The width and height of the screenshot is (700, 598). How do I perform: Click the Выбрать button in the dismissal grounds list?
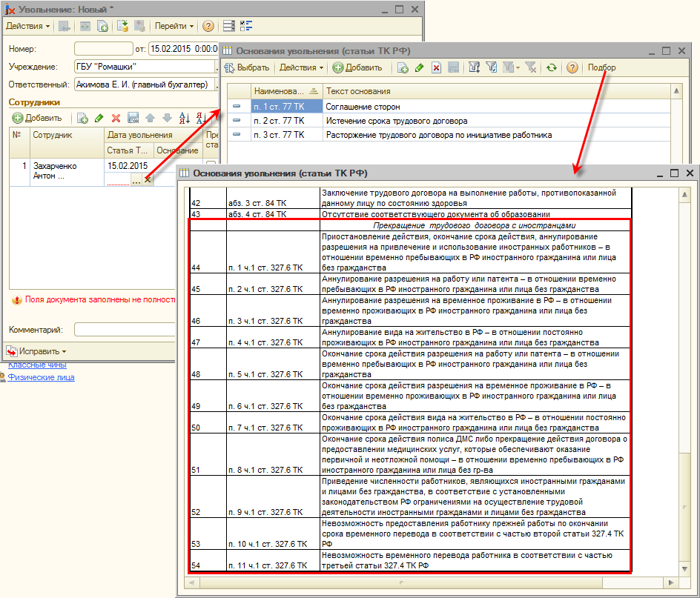247,67
